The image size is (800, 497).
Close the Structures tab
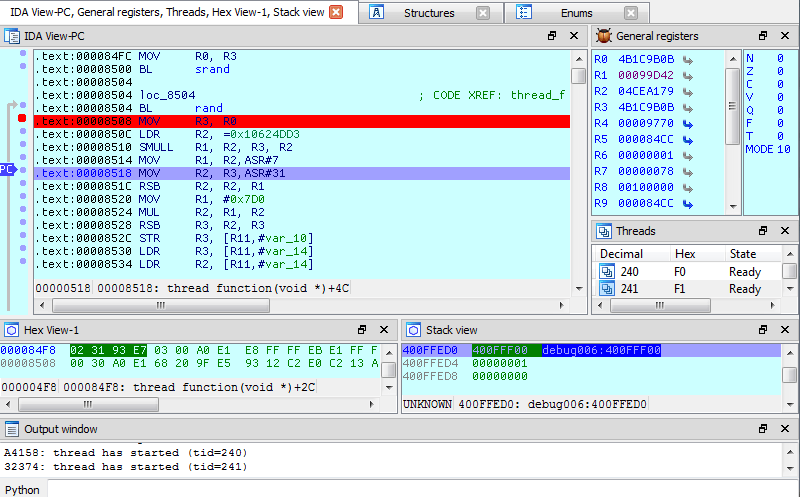tap(483, 13)
